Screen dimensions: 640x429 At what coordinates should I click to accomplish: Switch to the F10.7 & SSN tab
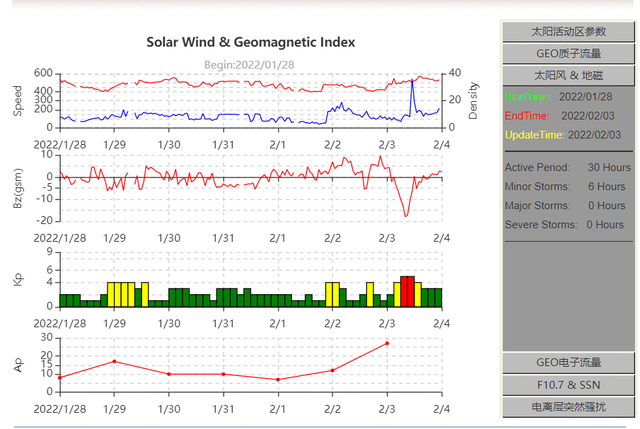pos(568,384)
